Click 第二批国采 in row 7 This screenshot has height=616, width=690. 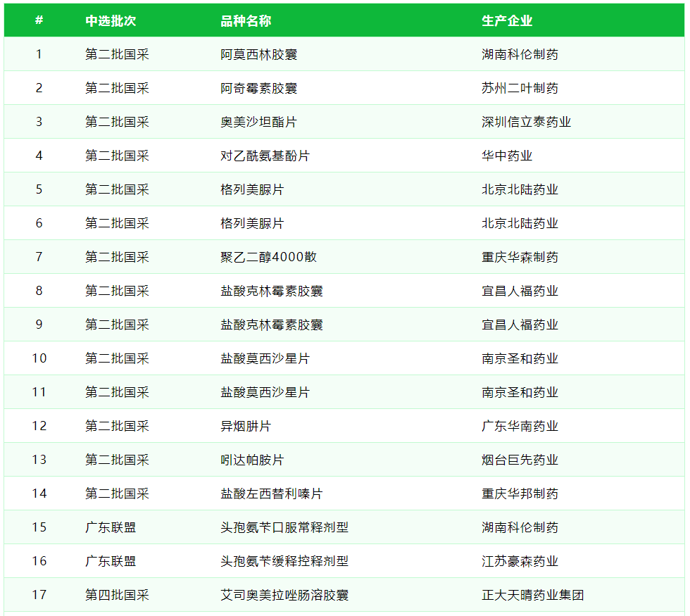tap(117, 257)
